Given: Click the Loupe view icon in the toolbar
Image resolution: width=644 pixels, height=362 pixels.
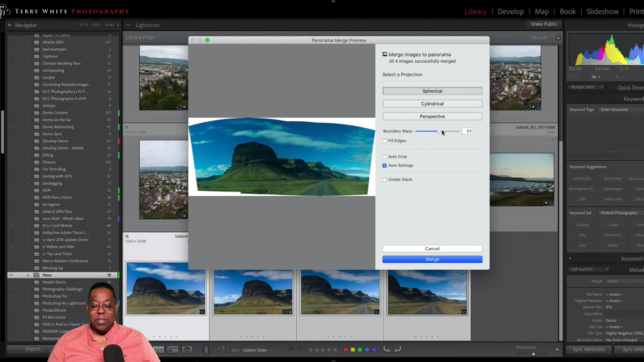Looking at the screenshot, I should click(x=149, y=349).
